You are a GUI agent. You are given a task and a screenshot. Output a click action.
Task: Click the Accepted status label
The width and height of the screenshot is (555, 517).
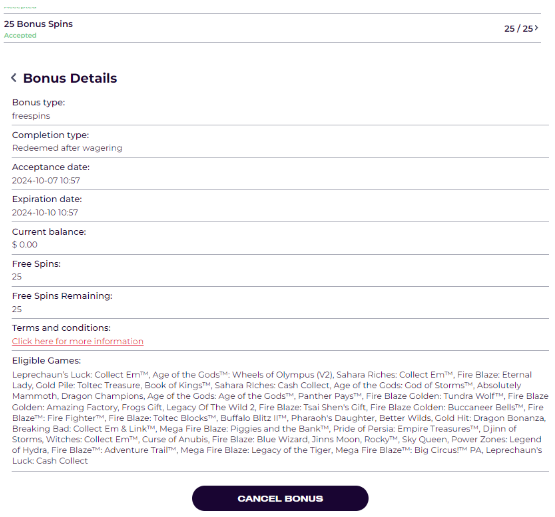(20, 35)
